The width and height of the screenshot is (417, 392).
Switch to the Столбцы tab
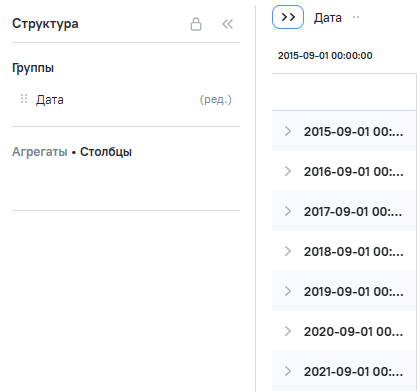(x=106, y=152)
